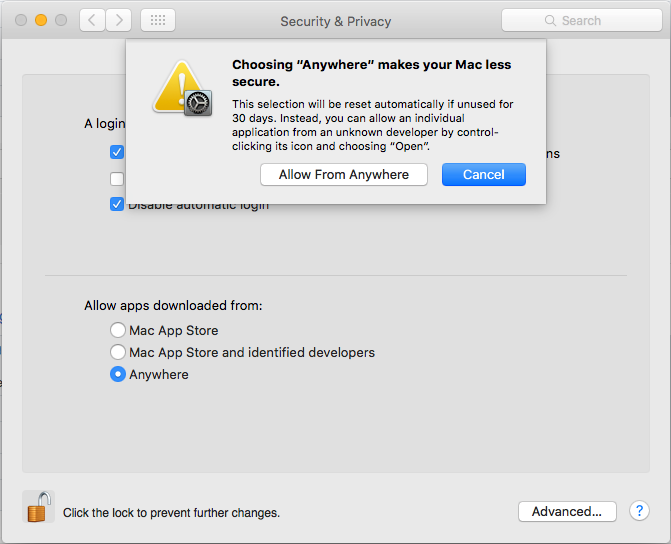Click Allow From Anywhere button
This screenshot has width=671, height=544.
pyautogui.click(x=344, y=175)
